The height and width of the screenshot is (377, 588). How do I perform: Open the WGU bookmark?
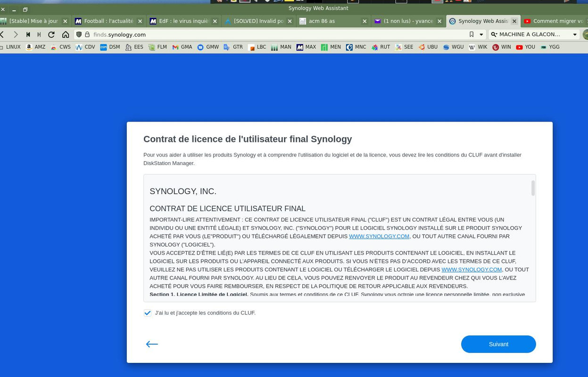[x=453, y=47]
